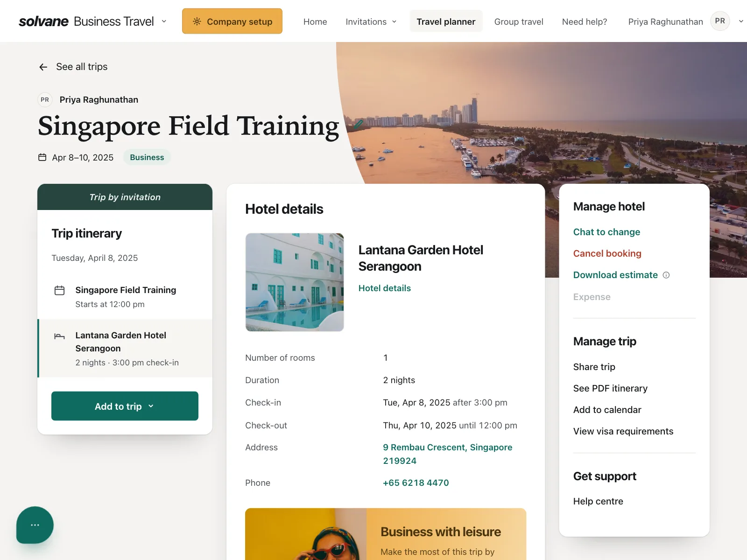
Task: Click the Singapore Field Training page title
Action: click(x=189, y=126)
